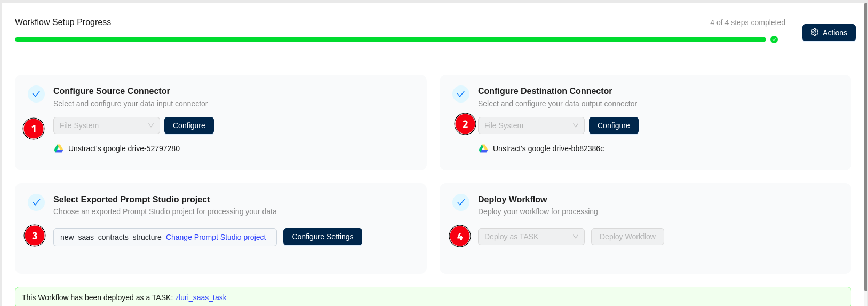The width and height of the screenshot is (868, 306).
Task: Click the green completed checkmark on progress bar
Action: click(x=774, y=40)
